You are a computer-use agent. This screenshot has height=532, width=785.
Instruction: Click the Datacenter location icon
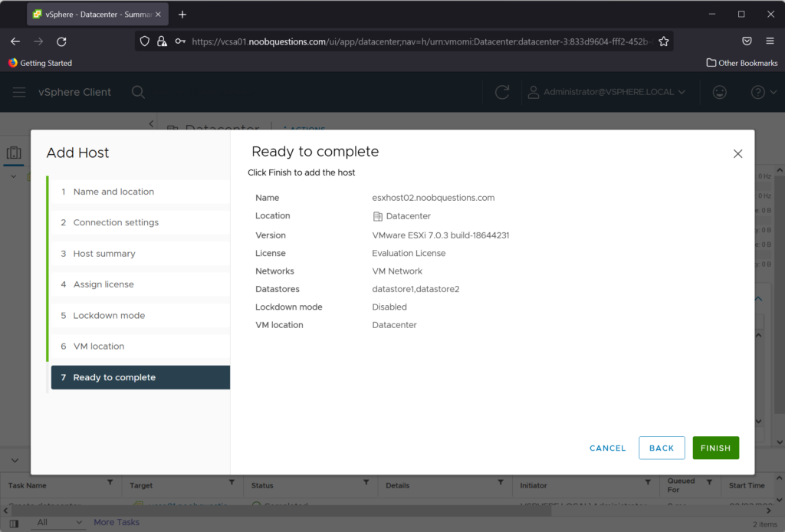click(377, 216)
